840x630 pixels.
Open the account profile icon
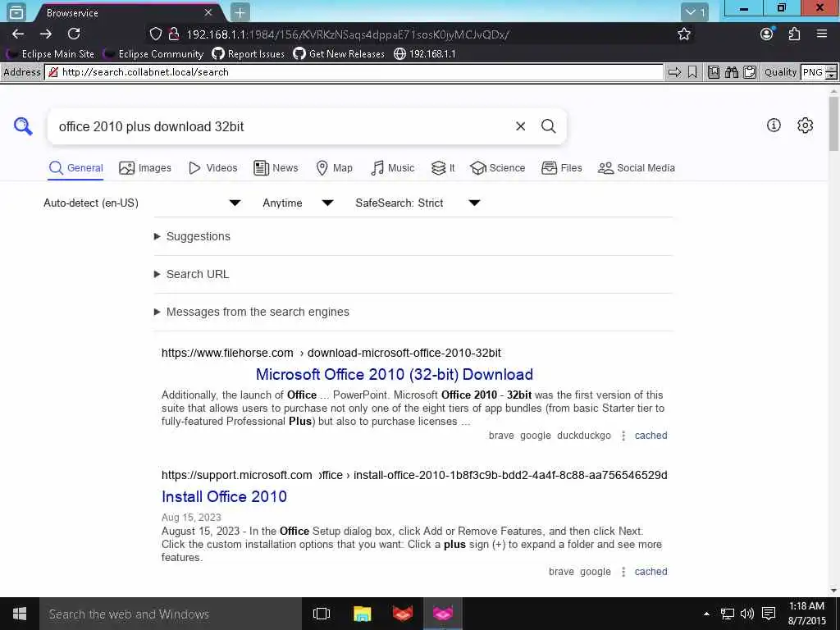(x=767, y=34)
